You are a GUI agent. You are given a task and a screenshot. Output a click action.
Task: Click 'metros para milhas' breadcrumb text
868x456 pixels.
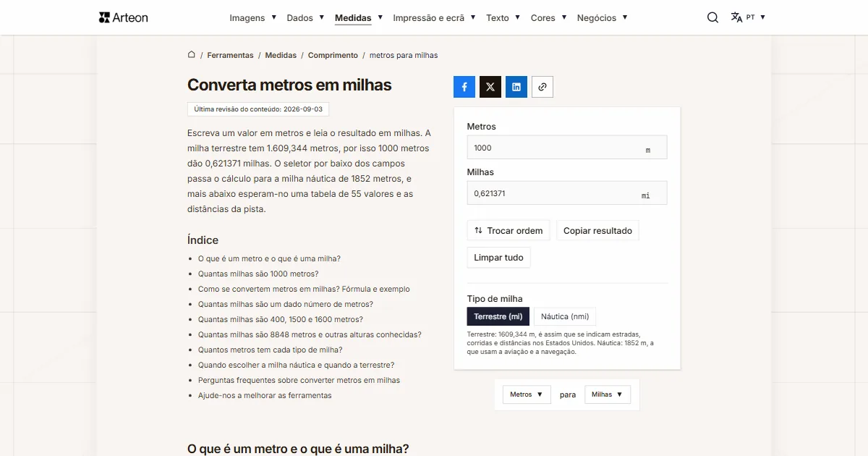pos(404,55)
